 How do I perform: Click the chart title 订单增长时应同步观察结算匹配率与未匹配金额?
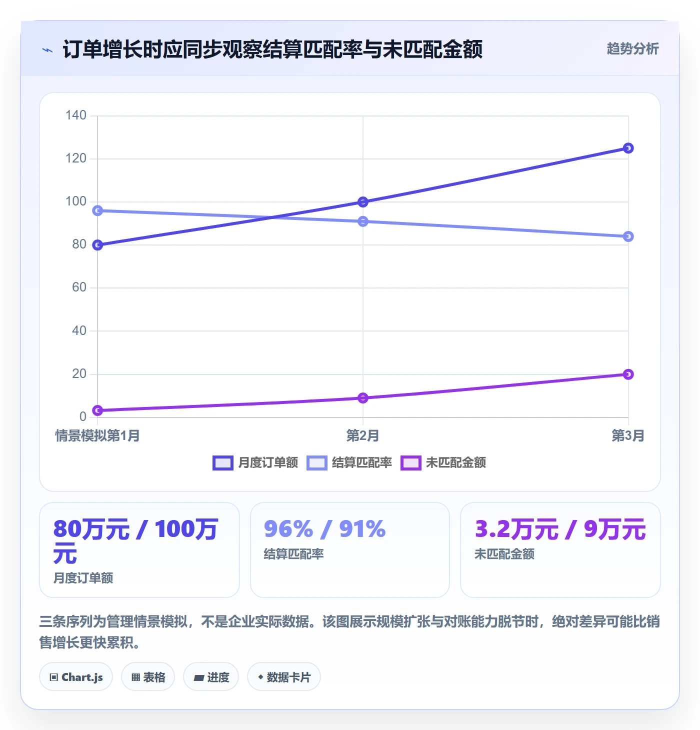coord(272,49)
